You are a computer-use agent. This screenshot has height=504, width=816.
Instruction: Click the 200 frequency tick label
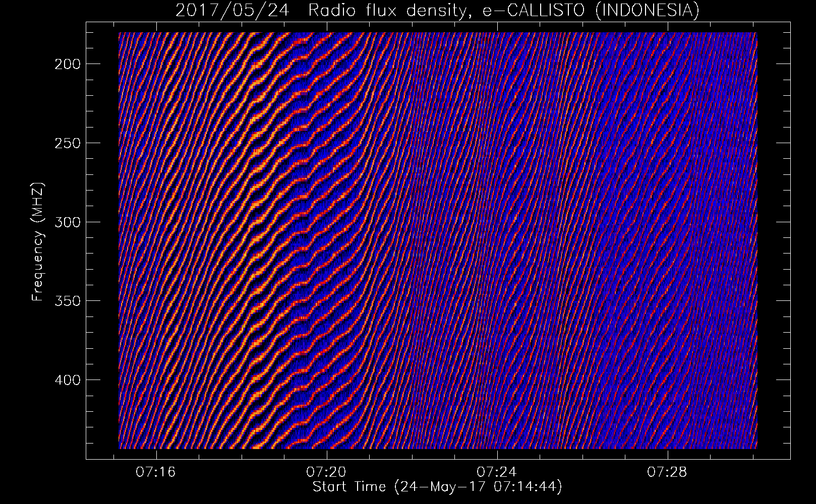[67, 64]
